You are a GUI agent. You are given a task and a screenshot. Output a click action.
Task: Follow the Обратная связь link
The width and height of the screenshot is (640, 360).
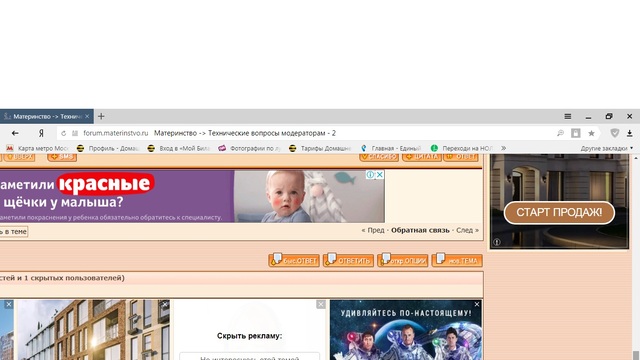(420, 230)
